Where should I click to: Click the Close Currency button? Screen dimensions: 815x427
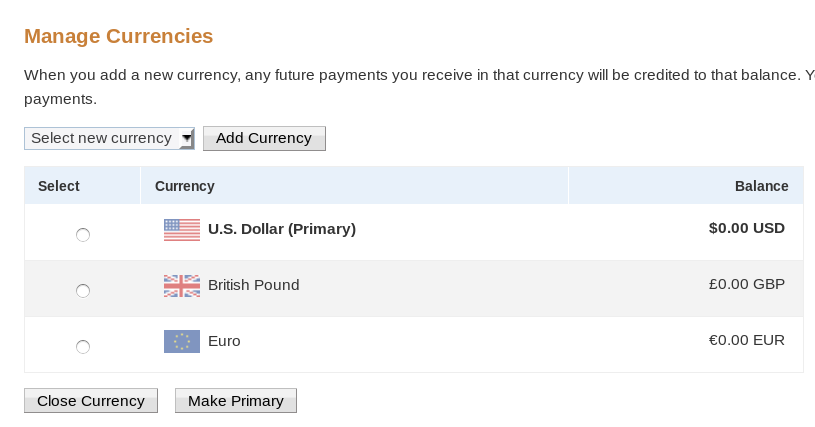[x=91, y=401]
